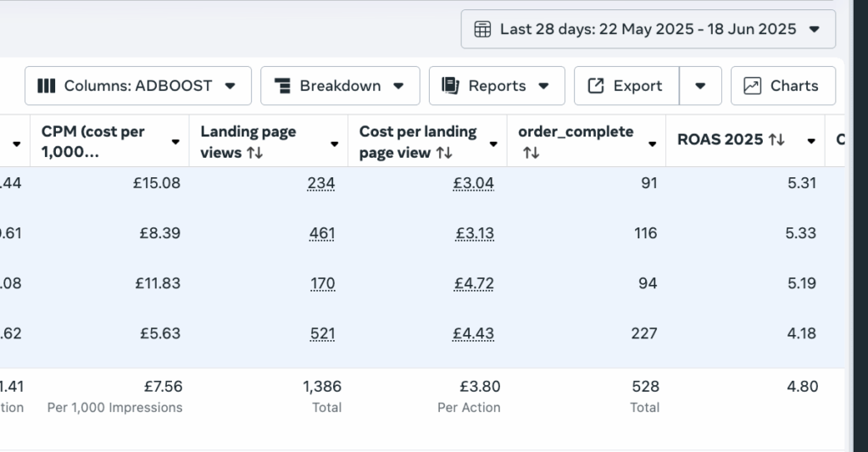Click the Reports document icon
The image size is (868, 452).
click(x=451, y=86)
